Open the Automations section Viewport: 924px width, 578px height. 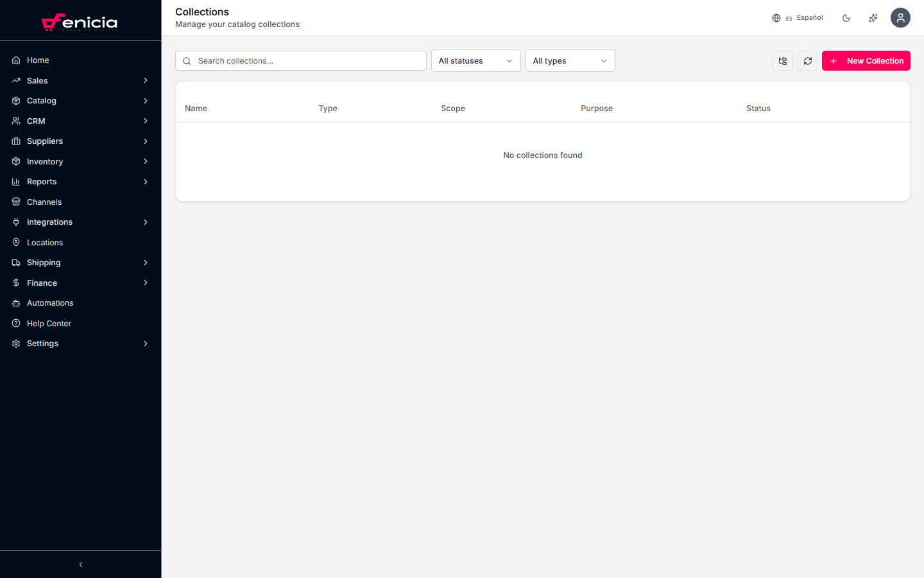pyautogui.click(x=49, y=302)
